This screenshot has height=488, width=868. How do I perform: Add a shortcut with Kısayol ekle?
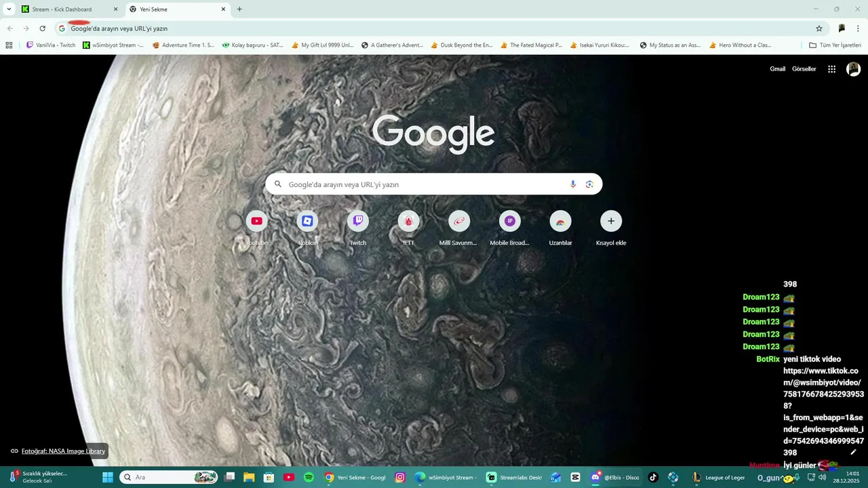[611, 228]
